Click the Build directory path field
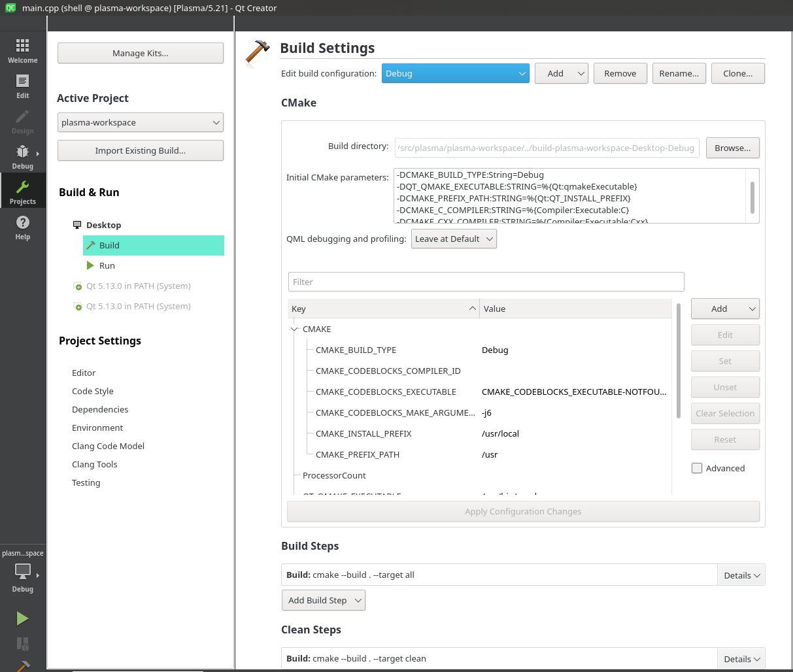This screenshot has height=672, width=793. coord(547,148)
